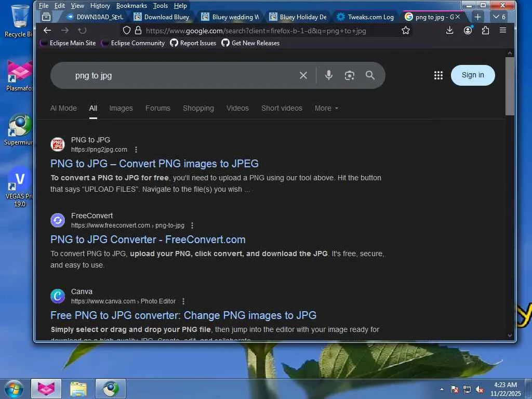Click the Google search input field
Viewport: 532px width, 399px height.
pyautogui.click(x=183, y=75)
